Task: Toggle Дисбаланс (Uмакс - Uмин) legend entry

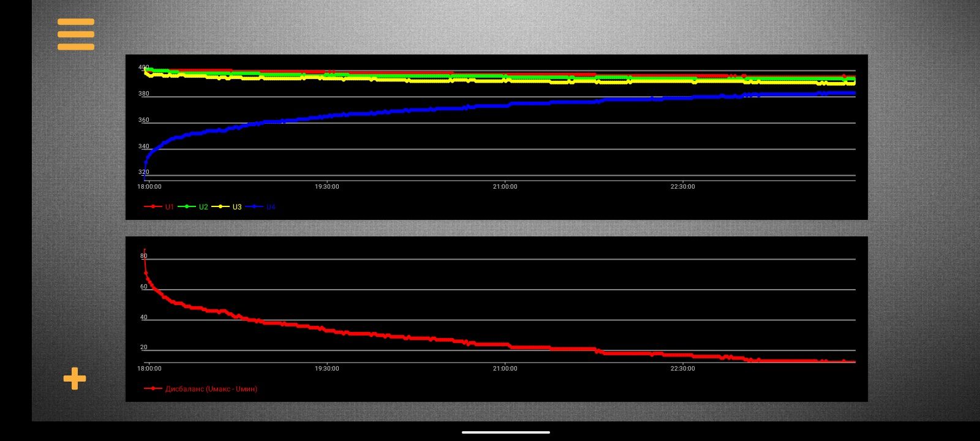Action: [x=201, y=389]
